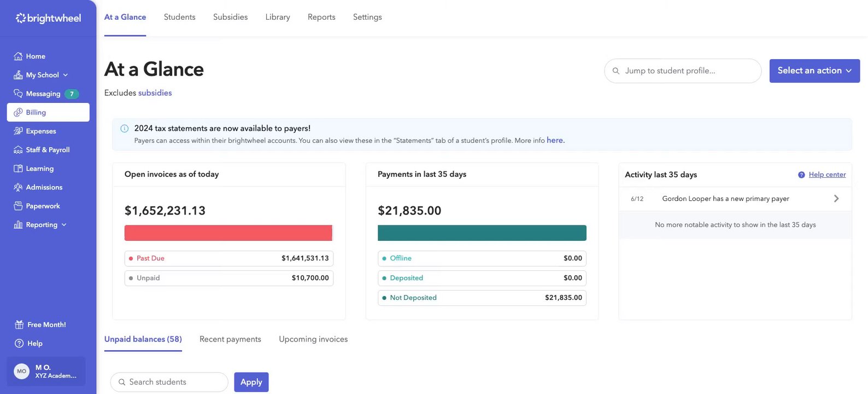The image size is (868, 394).
Task: Click the Free Month gift icon
Action: click(19, 325)
